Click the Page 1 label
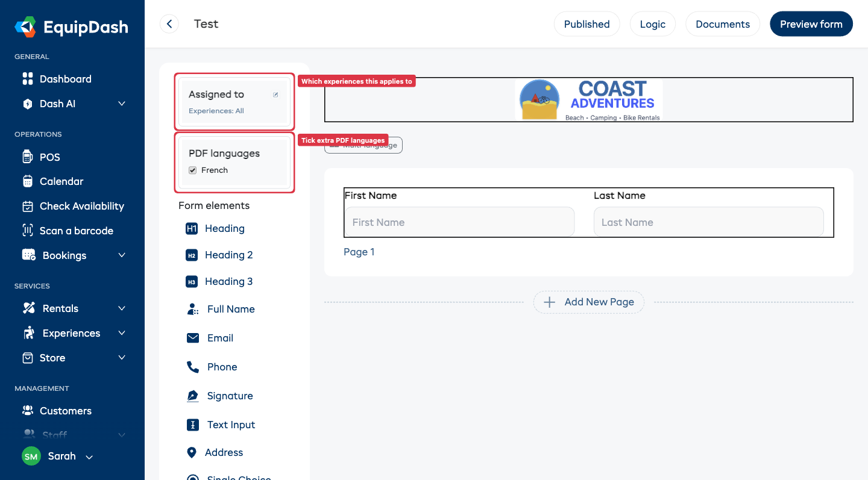Viewport: 868px width, 480px height. 359,252
